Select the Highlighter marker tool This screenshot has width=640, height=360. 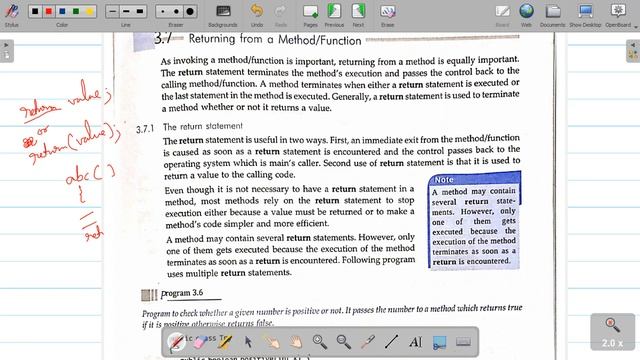[224, 342]
